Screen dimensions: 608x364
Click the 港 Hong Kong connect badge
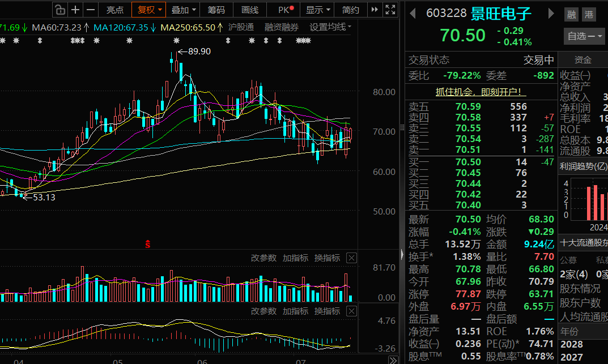[x=589, y=15]
